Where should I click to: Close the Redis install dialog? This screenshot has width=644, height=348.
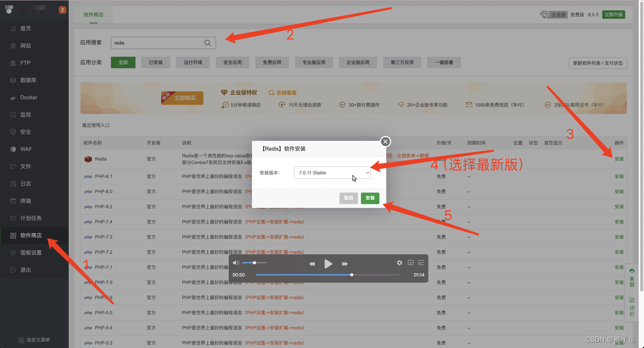pos(385,142)
